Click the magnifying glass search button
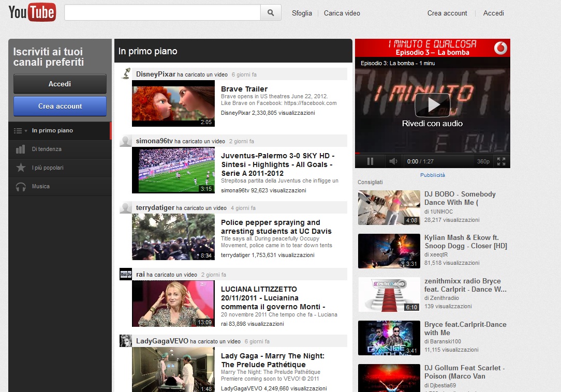 [271, 13]
